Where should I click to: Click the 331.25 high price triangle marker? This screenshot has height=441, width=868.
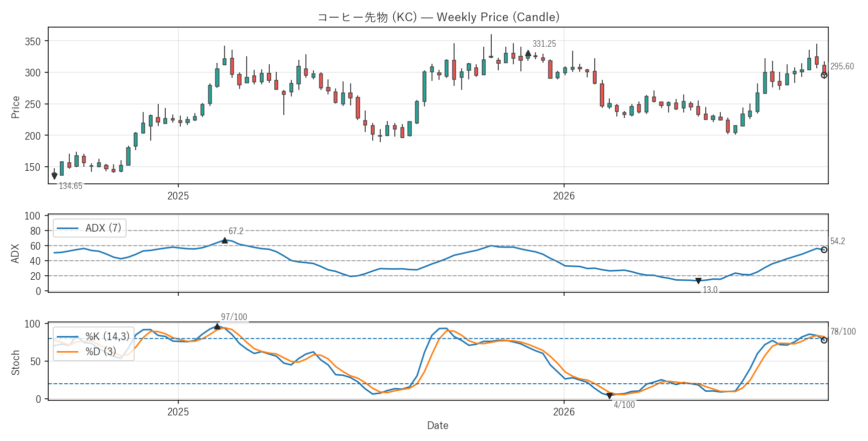[x=528, y=53]
